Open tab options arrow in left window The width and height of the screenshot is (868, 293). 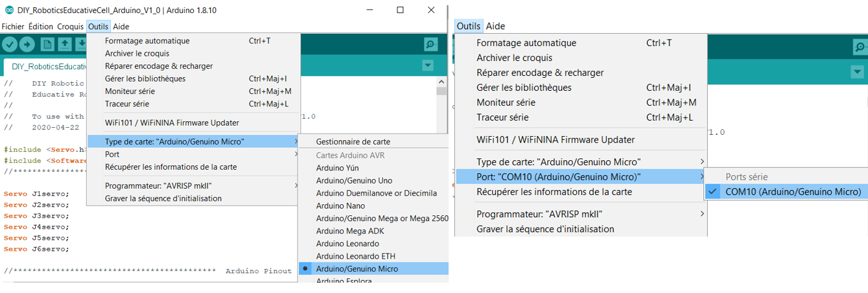[x=427, y=65]
